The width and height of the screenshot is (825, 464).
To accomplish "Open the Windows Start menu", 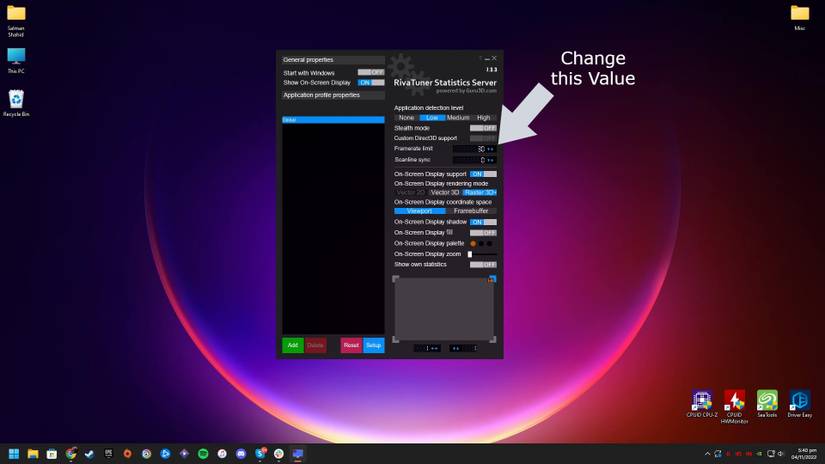I will coord(14,453).
